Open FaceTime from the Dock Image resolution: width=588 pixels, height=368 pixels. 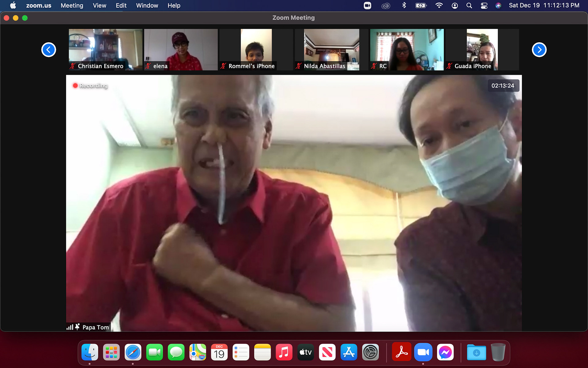(x=154, y=352)
